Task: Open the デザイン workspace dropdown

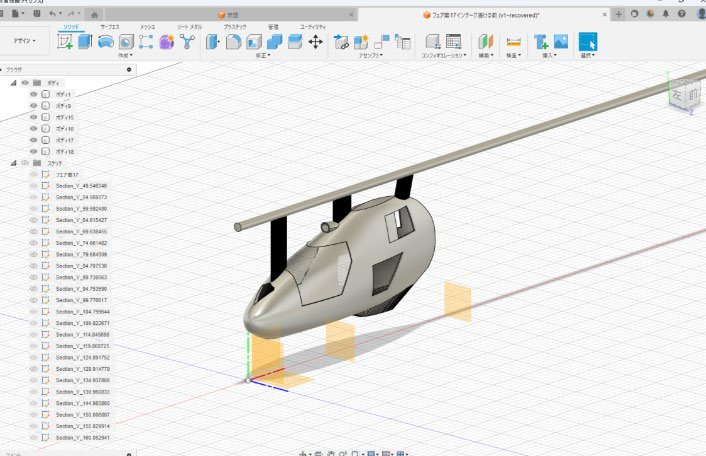Action: click(26, 41)
